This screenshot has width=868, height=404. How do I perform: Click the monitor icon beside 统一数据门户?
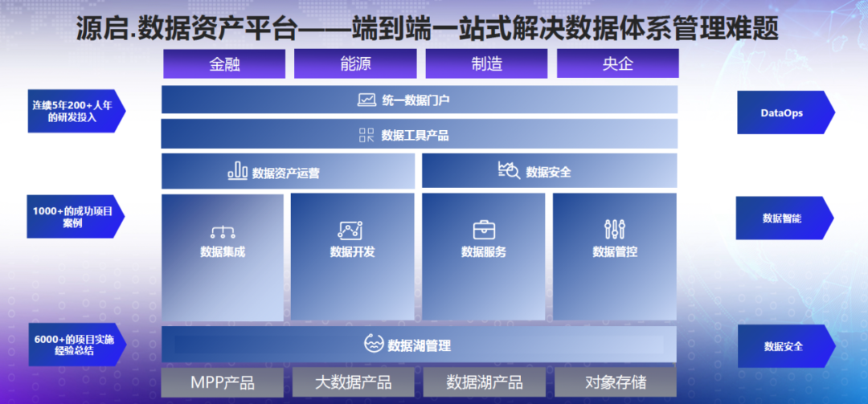366,100
